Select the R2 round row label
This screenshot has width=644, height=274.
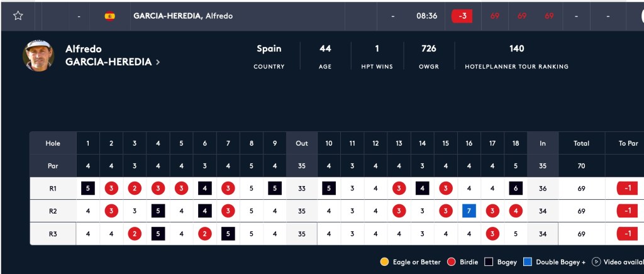coord(53,211)
